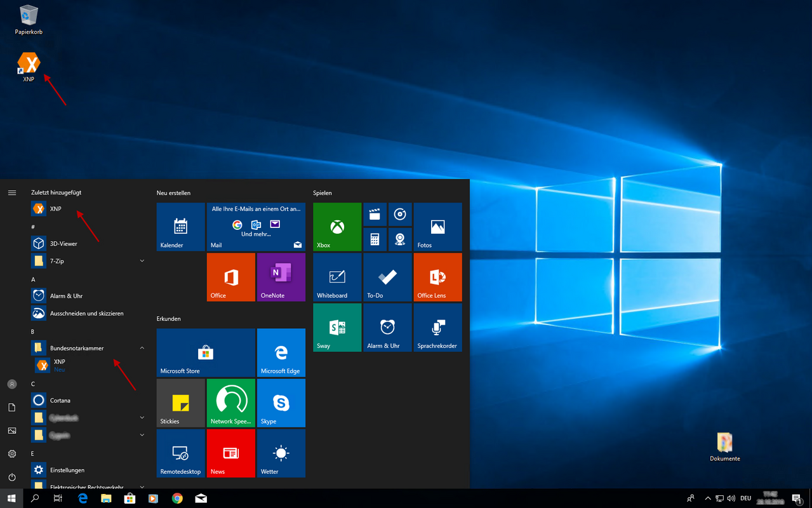
Task: Launch the Skype tile
Action: (x=281, y=403)
